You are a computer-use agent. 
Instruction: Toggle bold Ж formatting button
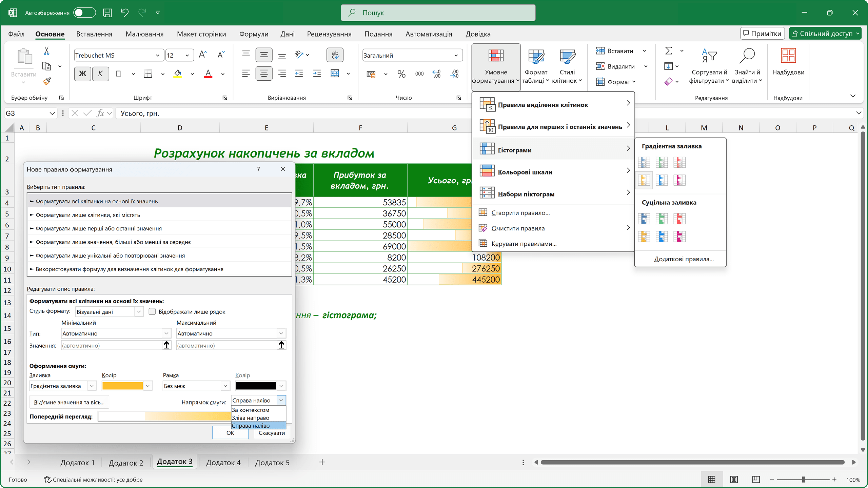(x=82, y=74)
